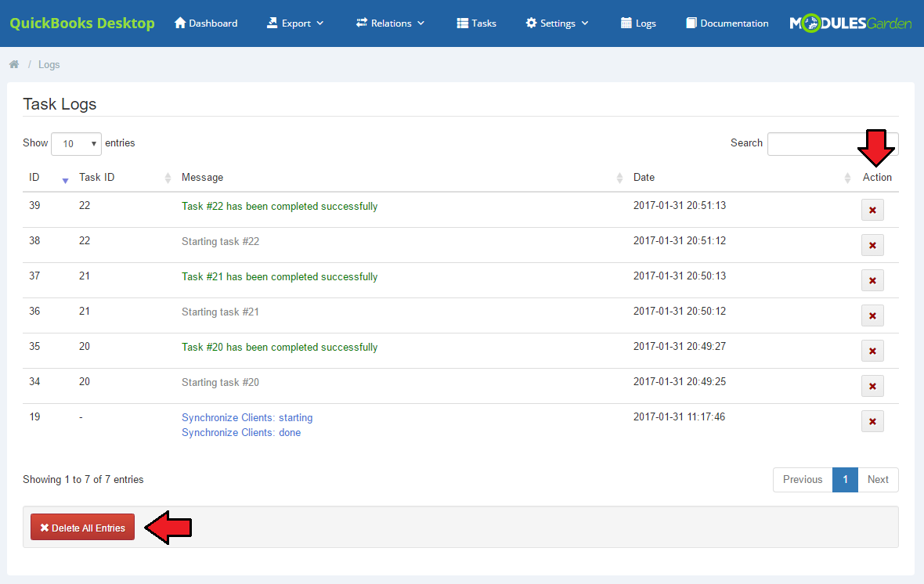The width and height of the screenshot is (924, 584).
Task: Delete log entry ID 38
Action: 872,245
